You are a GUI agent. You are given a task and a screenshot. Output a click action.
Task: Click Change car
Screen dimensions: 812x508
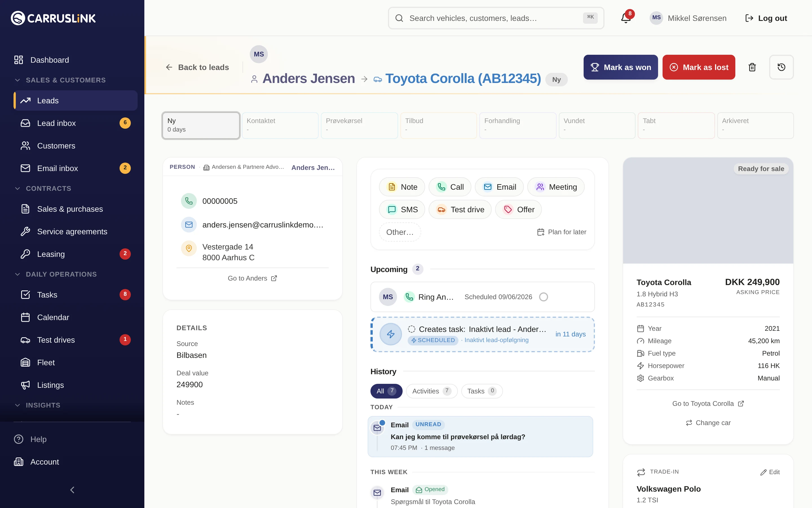708,423
